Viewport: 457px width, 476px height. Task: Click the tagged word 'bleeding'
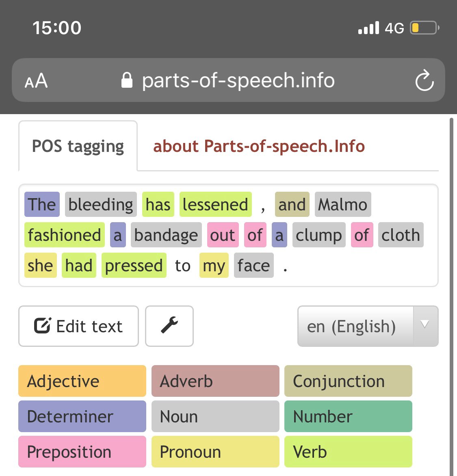(x=101, y=204)
